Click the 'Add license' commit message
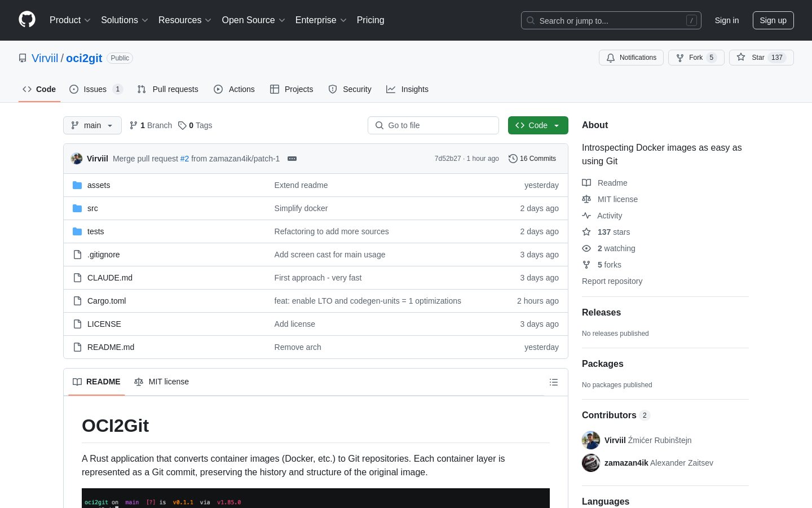The height and width of the screenshot is (508, 812). 295,324
